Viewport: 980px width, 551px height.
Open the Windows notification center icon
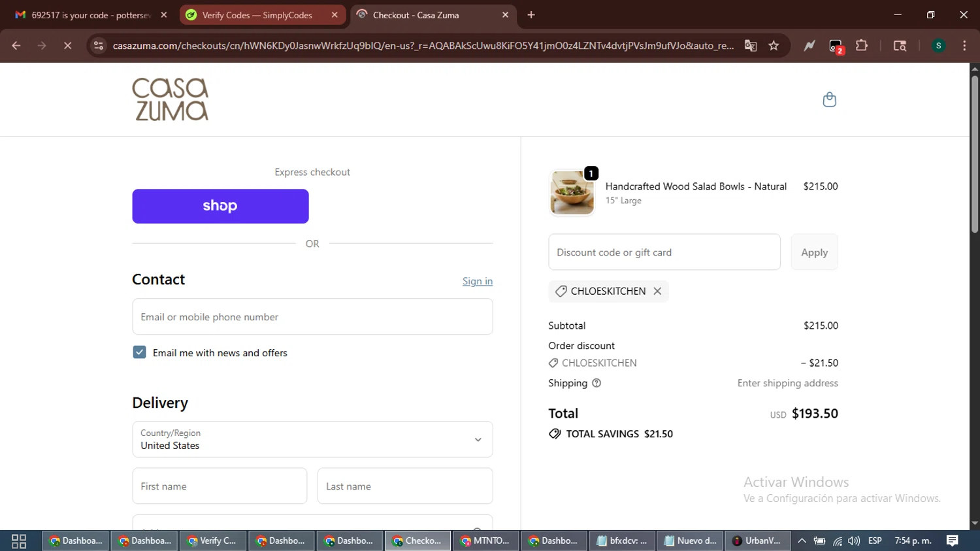coord(952,541)
